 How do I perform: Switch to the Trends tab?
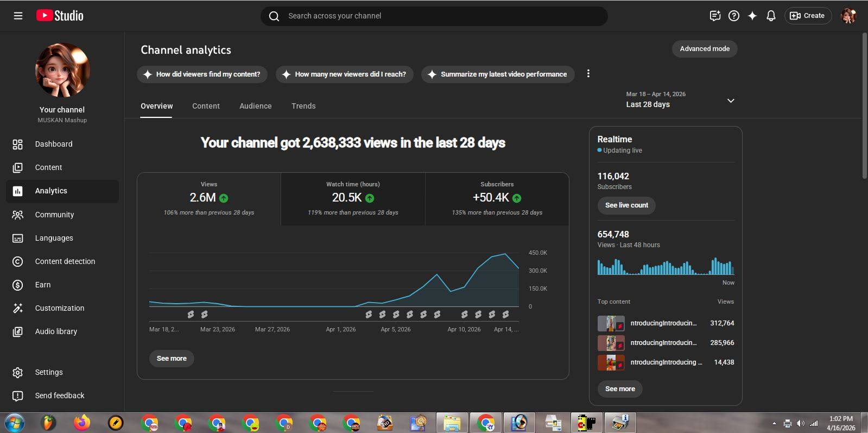pos(303,106)
